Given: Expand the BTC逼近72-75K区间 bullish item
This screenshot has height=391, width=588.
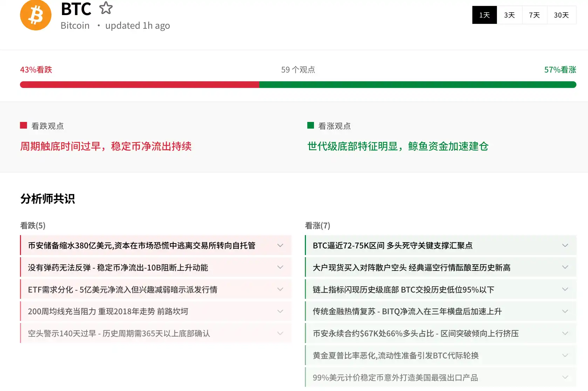Looking at the screenshot, I should 565,246.
